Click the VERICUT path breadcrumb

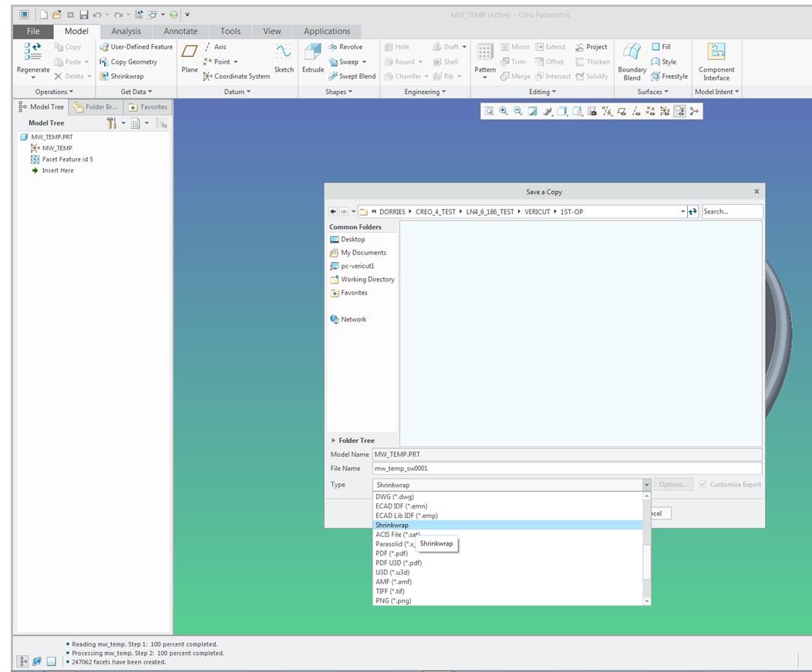[x=537, y=212]
